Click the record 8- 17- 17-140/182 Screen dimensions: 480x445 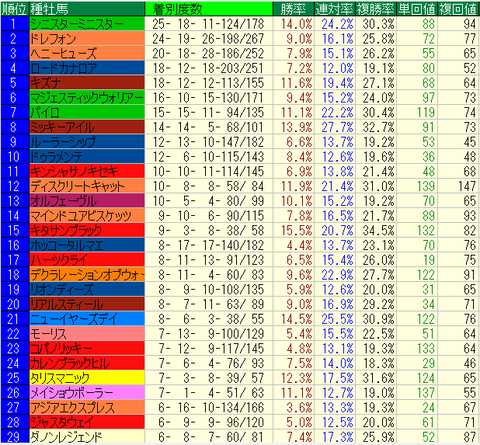point(209,245)
